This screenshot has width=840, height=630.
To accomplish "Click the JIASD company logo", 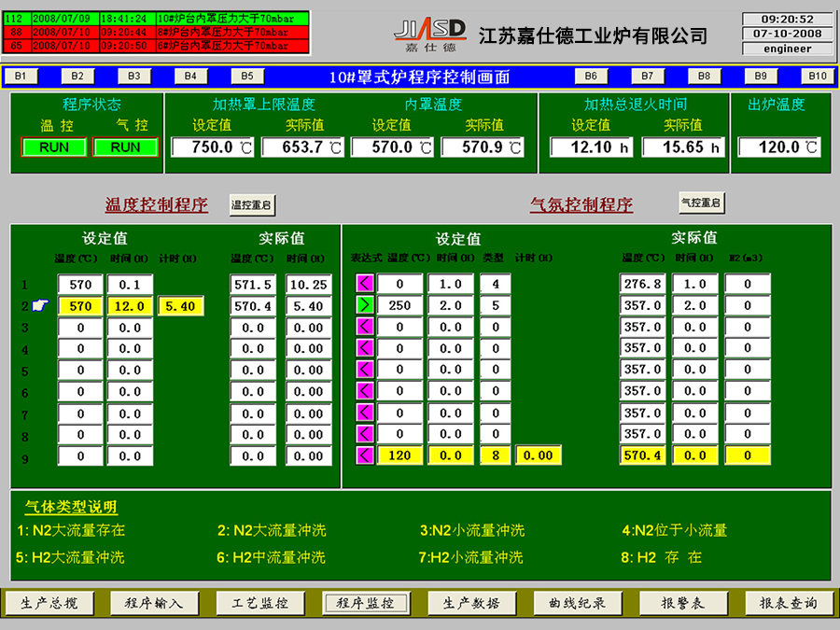I will pos(430,35).
